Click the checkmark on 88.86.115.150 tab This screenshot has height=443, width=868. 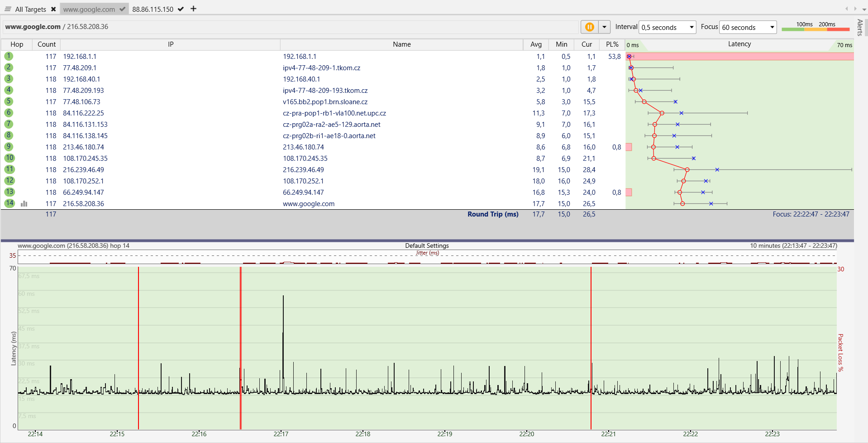click(181, 9)
